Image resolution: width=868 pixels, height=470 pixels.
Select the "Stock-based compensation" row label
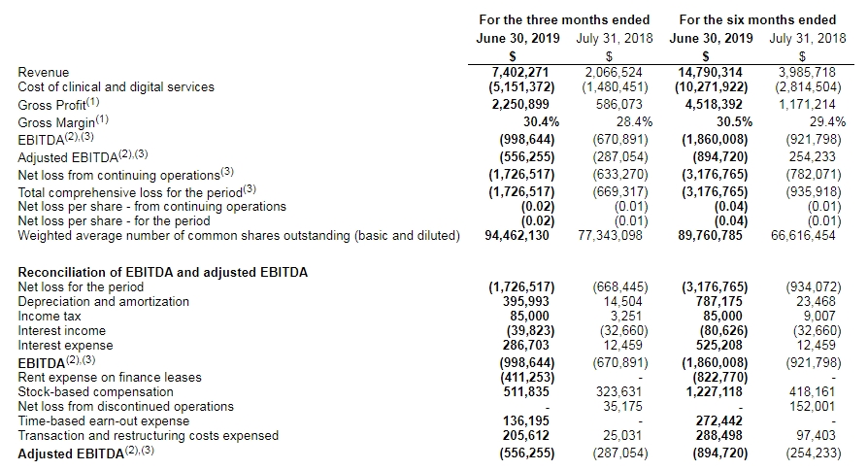[x=96, y=391]
